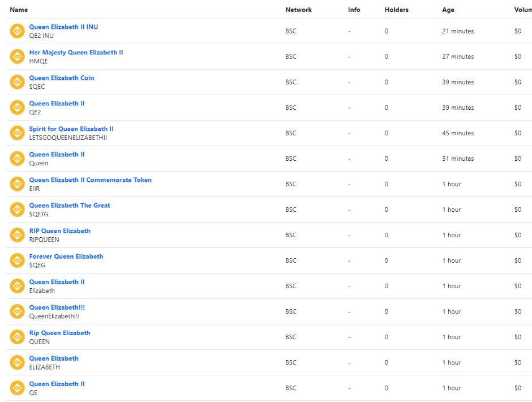This screenshot has width=532, height=402.
Task: Sort tokens by the Age header
Action: [x=448, y=10]
